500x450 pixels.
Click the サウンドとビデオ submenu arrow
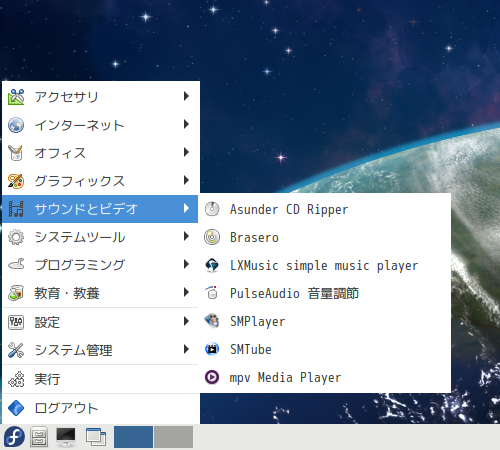click(x=186, y=208)
